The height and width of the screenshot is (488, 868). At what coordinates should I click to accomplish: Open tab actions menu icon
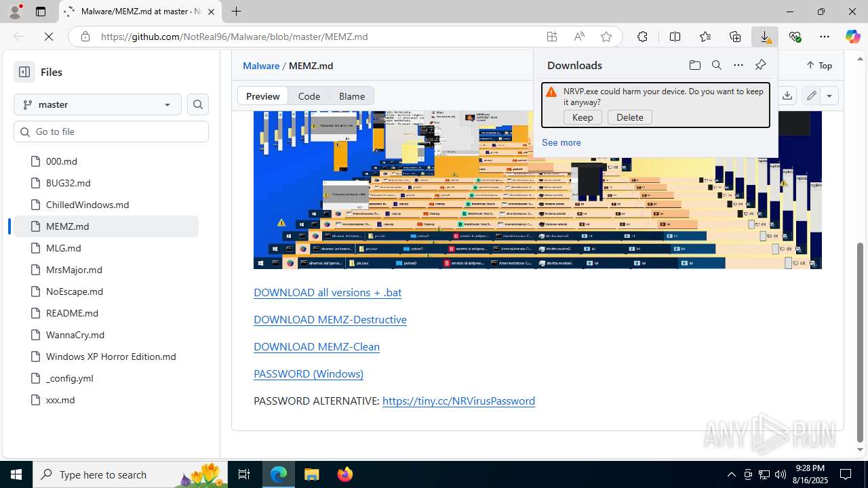click(41, 12)
